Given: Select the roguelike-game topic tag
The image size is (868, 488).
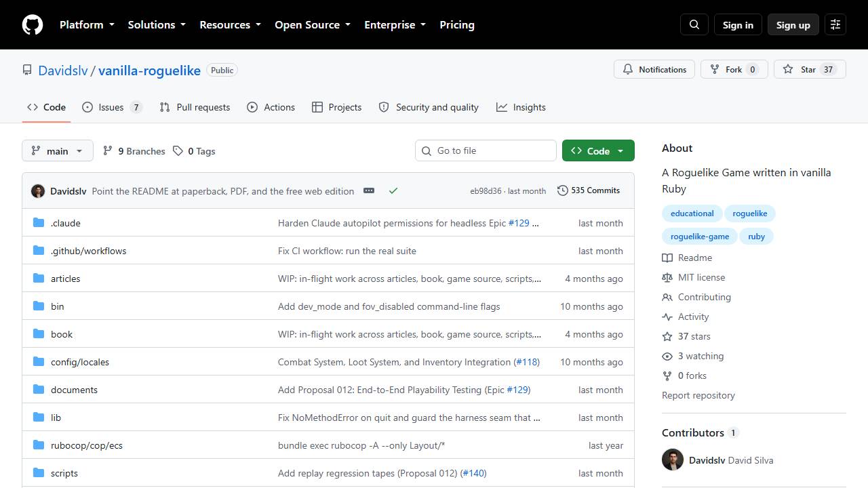Looking at the screenshot, I should coord(700,237).
